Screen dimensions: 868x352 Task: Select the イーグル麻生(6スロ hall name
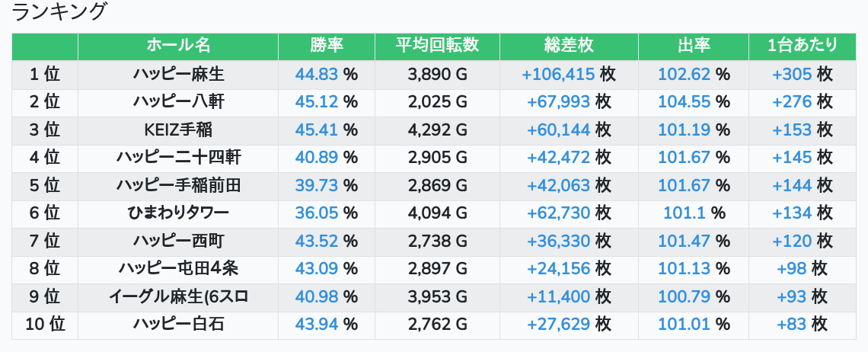click(178, 296)
